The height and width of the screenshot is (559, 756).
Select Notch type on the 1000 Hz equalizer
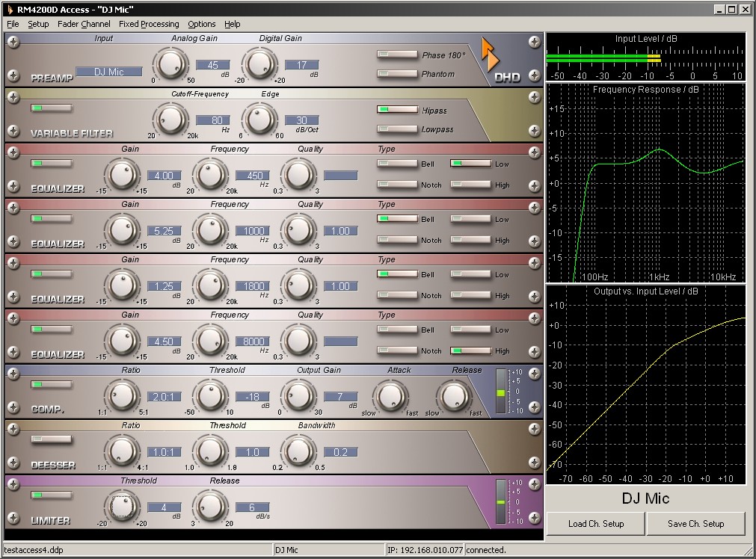click(x=397, y=239)
